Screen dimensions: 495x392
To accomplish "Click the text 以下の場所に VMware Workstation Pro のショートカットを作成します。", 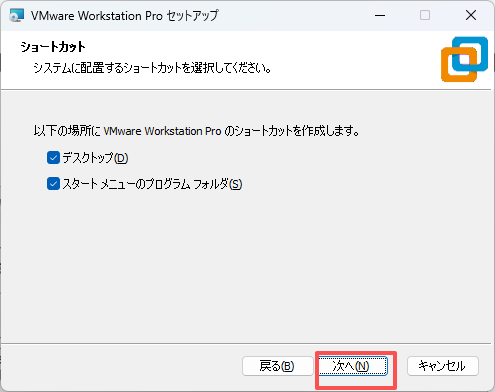I will [197, 131].
